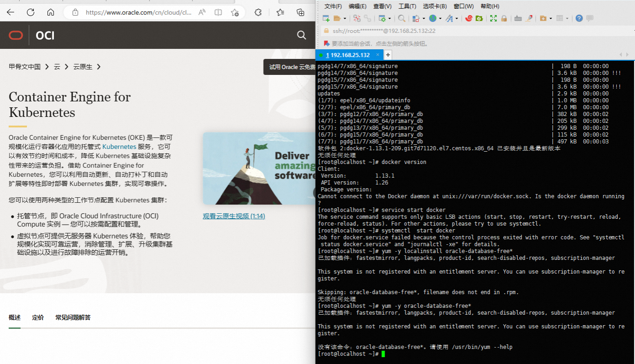Open the 云原生 breadcrumb link
The image size is (635, 364).
(x=83, y=67)
